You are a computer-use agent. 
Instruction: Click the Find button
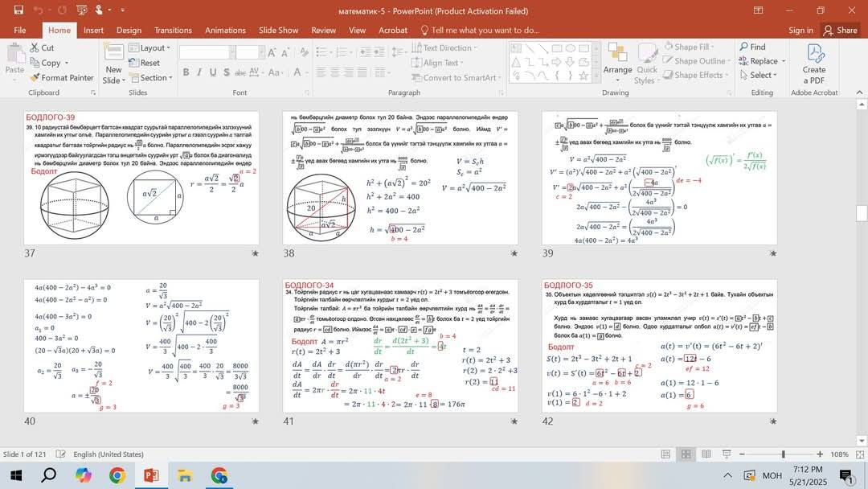[753, 47]
